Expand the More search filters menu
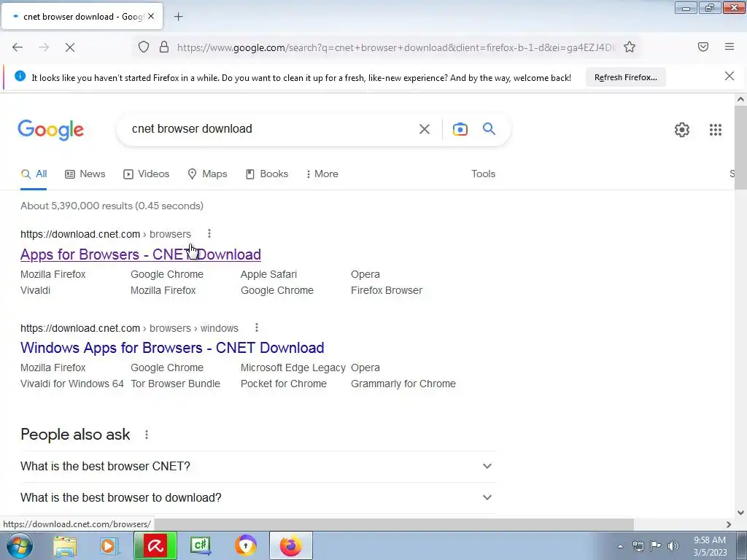Viewport: 747px width, 560px height. click(x=322, y=174)
